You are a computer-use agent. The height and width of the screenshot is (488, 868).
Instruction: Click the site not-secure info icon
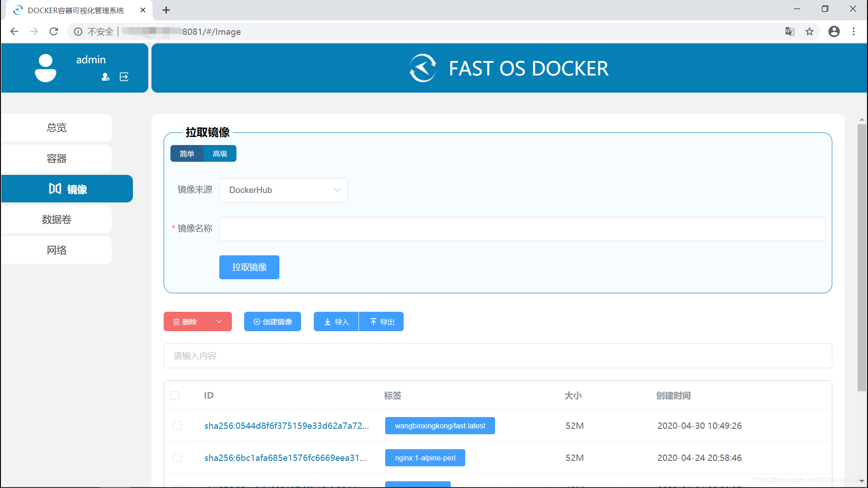click(78, 32)
